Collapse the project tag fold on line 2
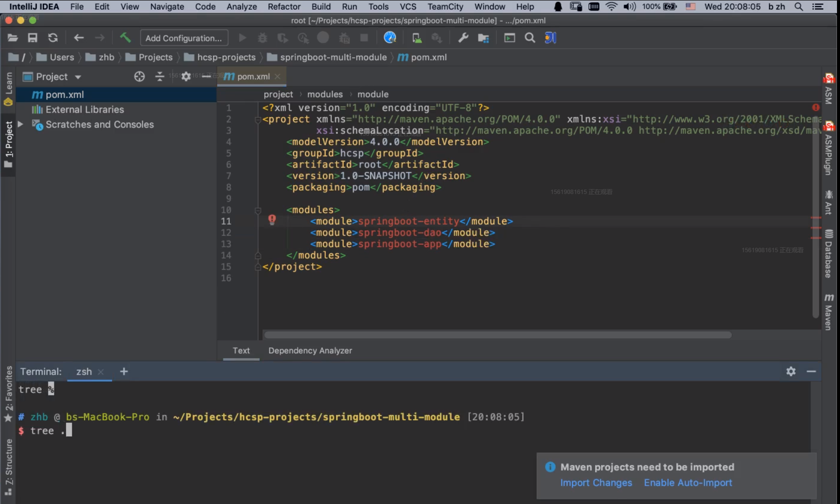The width and height of the screenshot is (840, 504). point(258,120)
